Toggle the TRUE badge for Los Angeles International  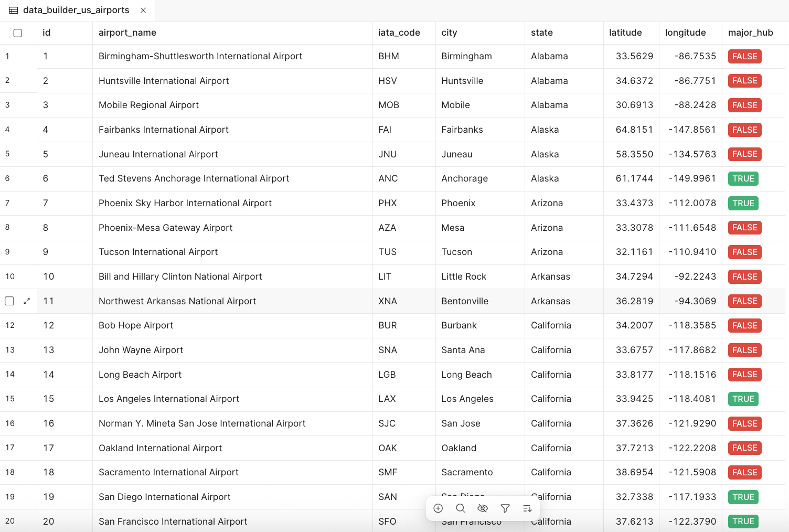click(x=743, y=399)
